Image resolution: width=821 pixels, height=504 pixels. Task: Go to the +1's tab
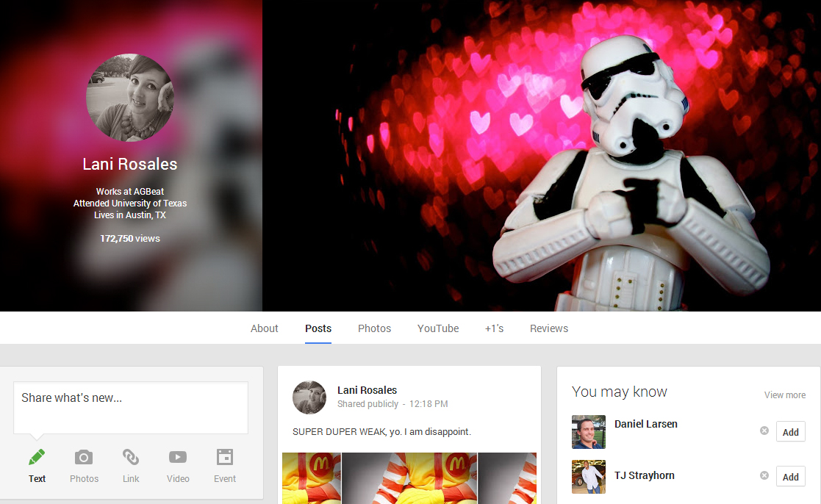click(x=494, y=328)
